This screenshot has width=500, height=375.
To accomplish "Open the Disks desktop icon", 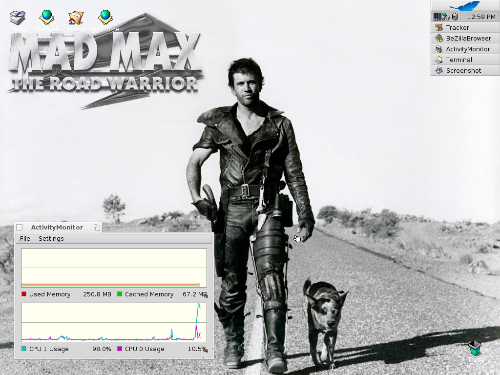I will (17, 18).
